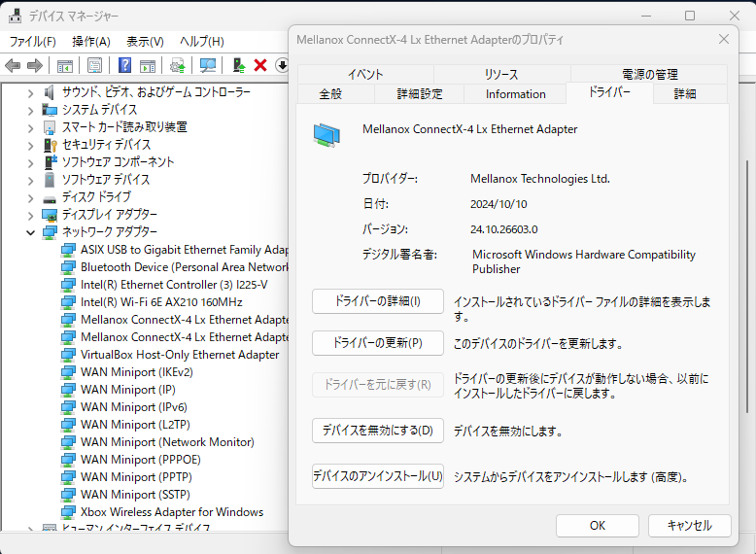
Task: Switch to the イベント tab
Action: [365, 74]
